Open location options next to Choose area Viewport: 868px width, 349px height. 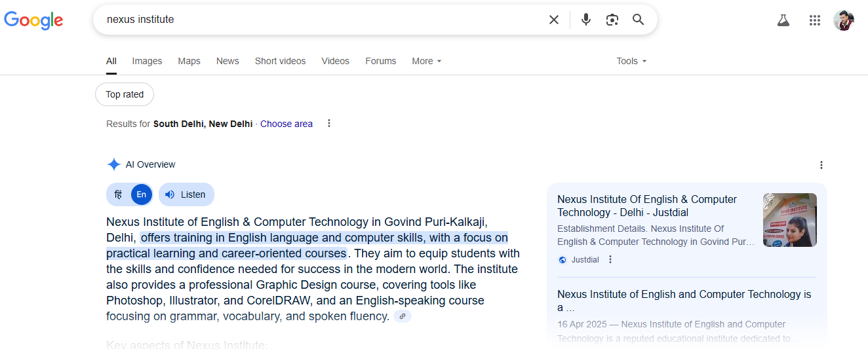pos(329,124)
